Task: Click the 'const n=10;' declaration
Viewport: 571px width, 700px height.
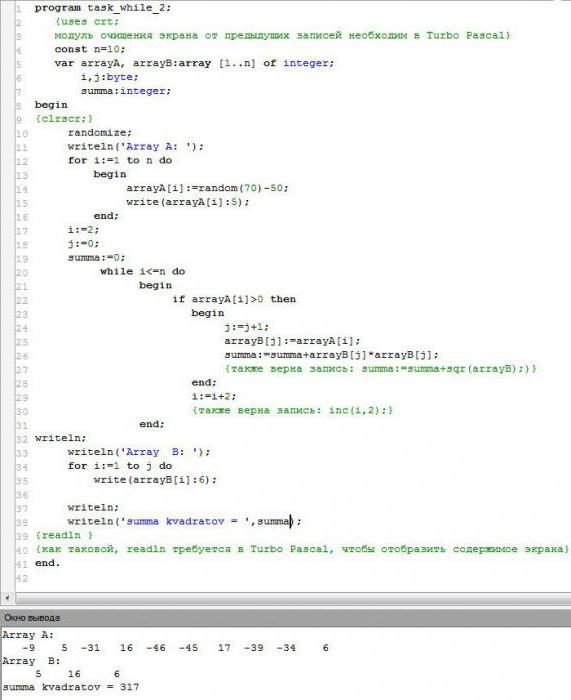Action: pos(90,49)
